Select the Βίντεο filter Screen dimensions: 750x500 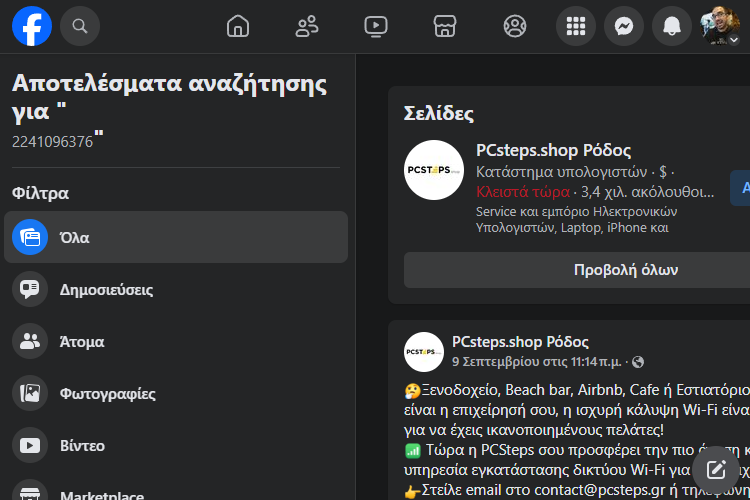point(176,445)
